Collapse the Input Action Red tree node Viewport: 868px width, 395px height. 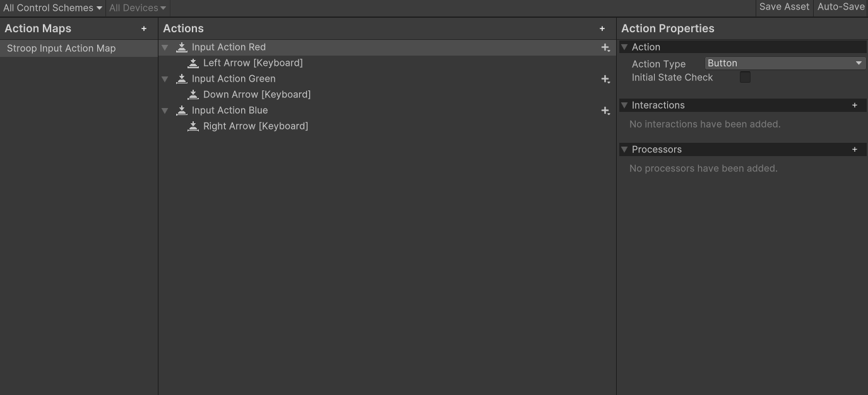165,47
